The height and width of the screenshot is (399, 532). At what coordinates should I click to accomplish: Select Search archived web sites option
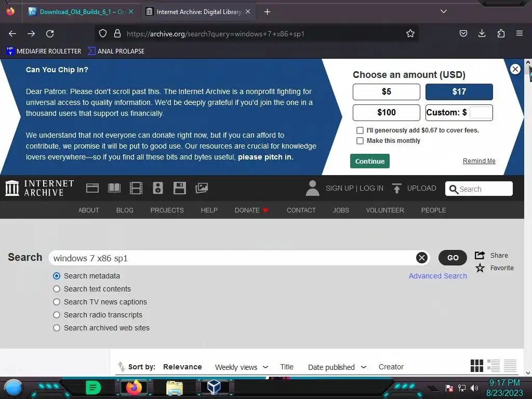coord(57,328)
